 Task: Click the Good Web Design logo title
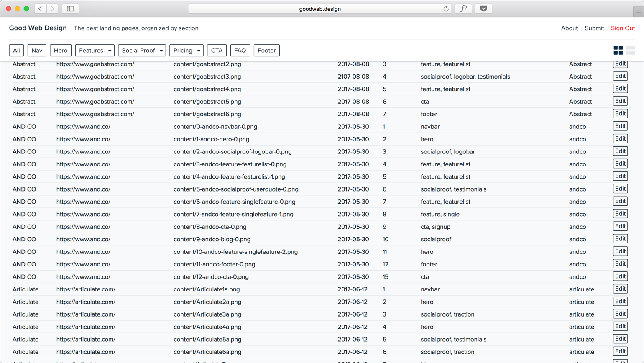[x=38, y=28]
